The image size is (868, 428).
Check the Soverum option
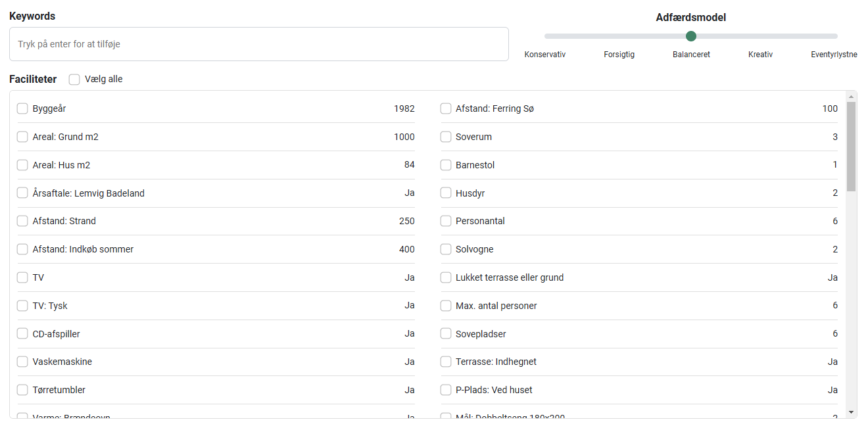(x=446, y=137)
